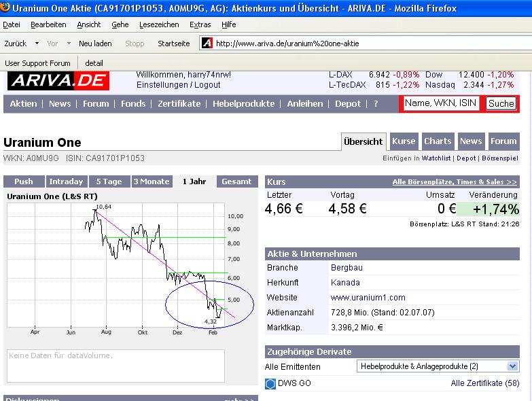532x401 pixels.
Task: Open the Depot navigation item
Action: [x=348, y=104]
